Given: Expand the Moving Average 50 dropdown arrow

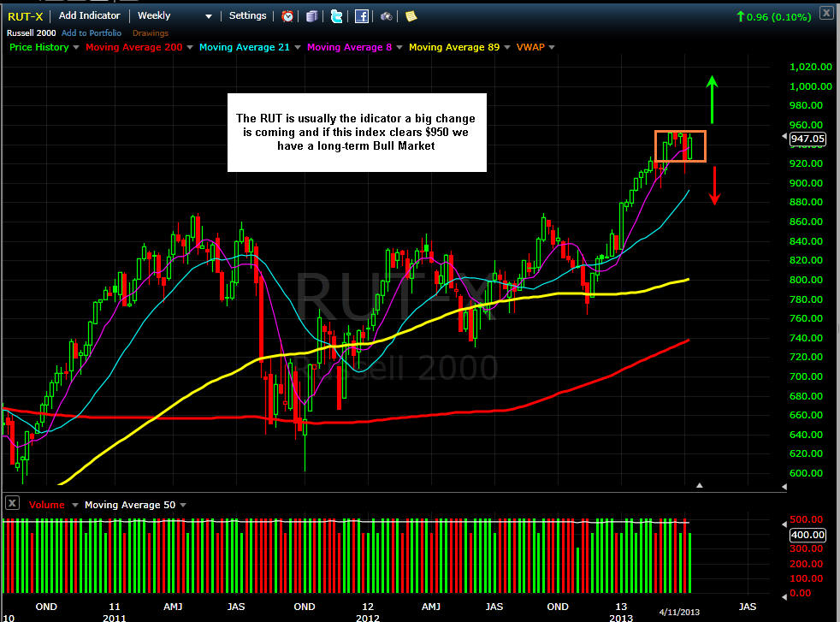Looking at the screenshot, I should point(183,505).
